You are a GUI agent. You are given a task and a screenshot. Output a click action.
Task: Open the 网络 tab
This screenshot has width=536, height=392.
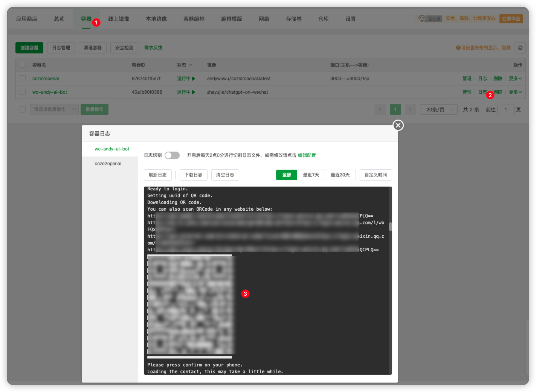tap(264, 19)
